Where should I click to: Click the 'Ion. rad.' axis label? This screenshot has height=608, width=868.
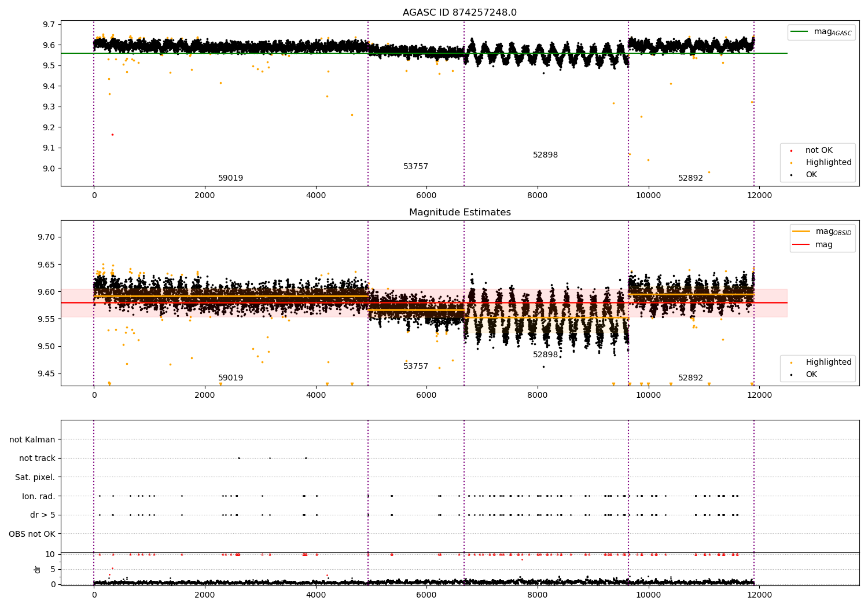39,496
